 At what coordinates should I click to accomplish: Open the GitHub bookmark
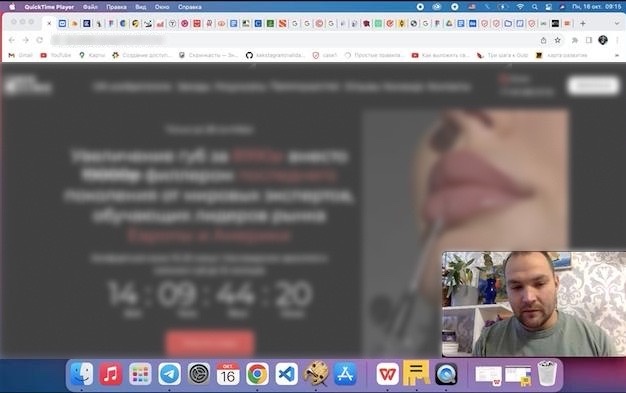pyautogui.click(x=275, y=55)
